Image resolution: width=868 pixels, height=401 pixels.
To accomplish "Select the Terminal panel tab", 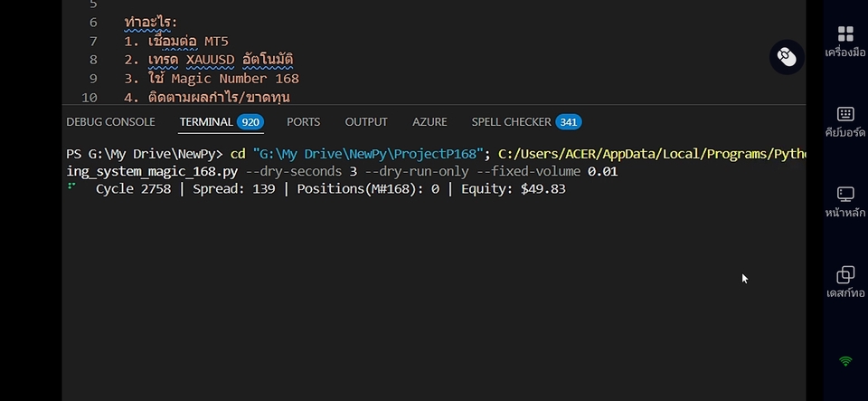I will click(x=206, y=121).
